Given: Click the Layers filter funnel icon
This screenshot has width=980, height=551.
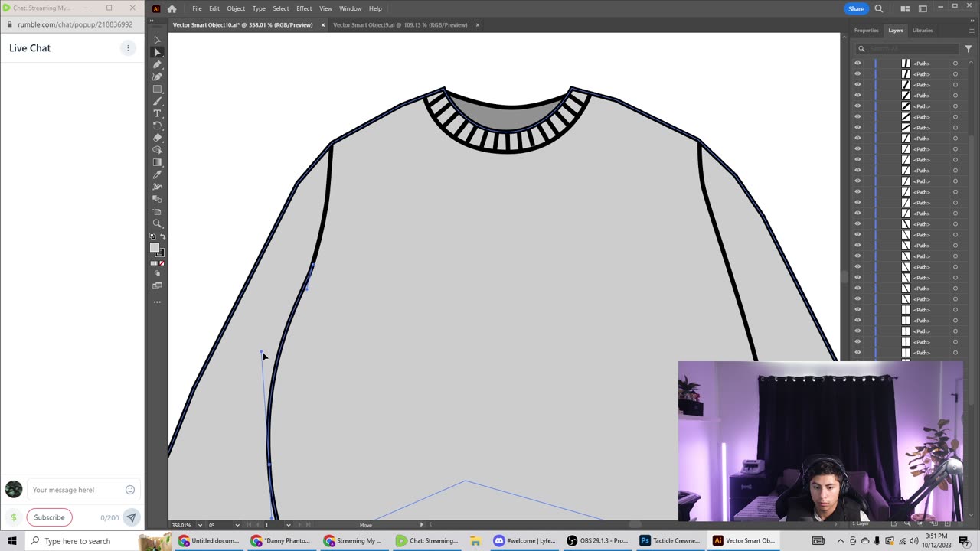Looking at the screenshot, I should coord(968,48).
